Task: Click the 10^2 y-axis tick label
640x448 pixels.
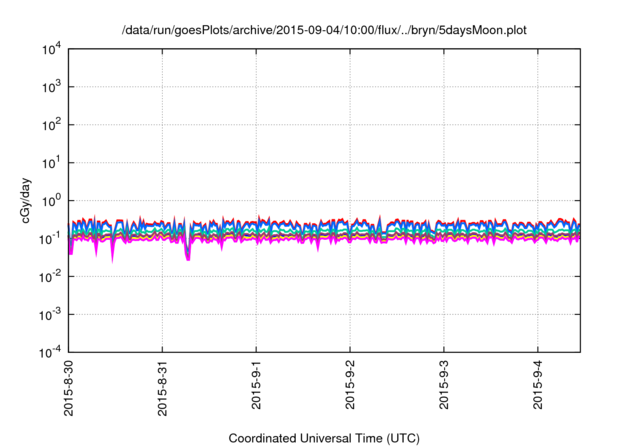Action: tap(51, 125)
